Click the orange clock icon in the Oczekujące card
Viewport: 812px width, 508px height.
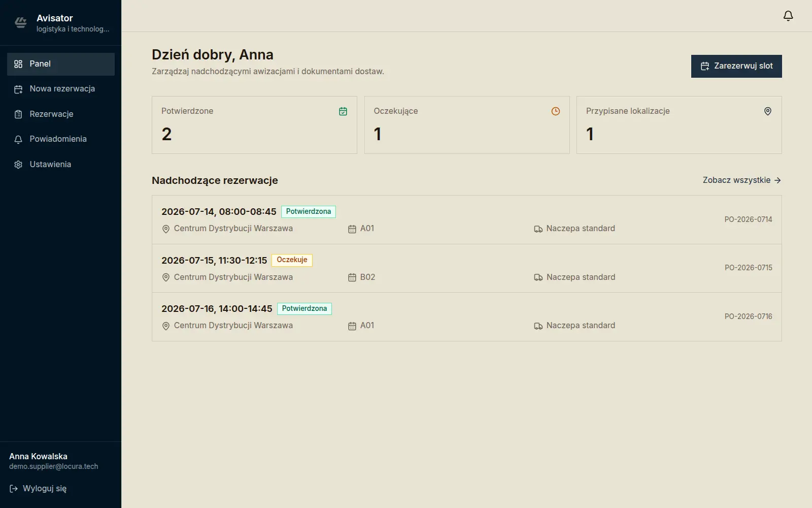click(x=556, y=111)
